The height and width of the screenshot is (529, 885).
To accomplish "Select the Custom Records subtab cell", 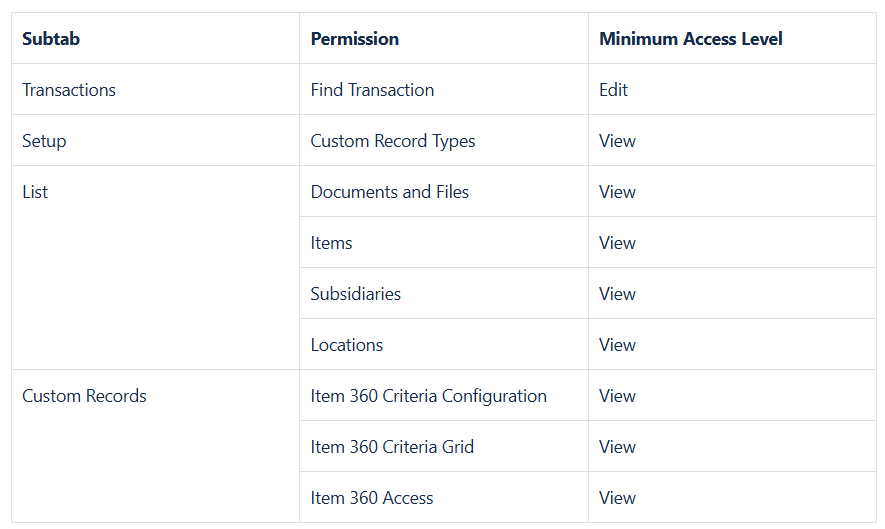I will 84,396.
